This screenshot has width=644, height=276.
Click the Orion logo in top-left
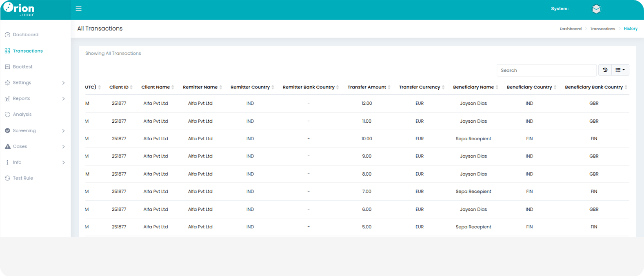[19, 9]
